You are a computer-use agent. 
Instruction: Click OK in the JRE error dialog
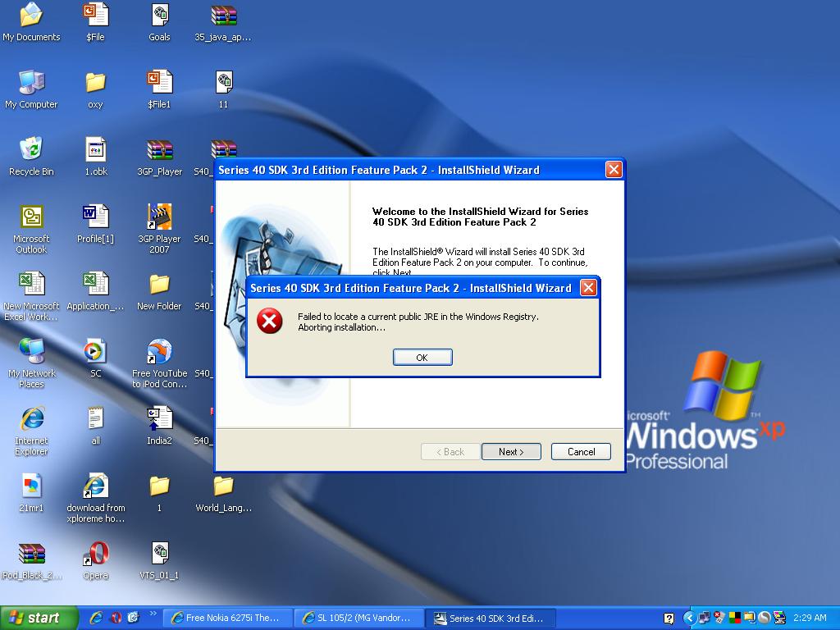point(422,357)
